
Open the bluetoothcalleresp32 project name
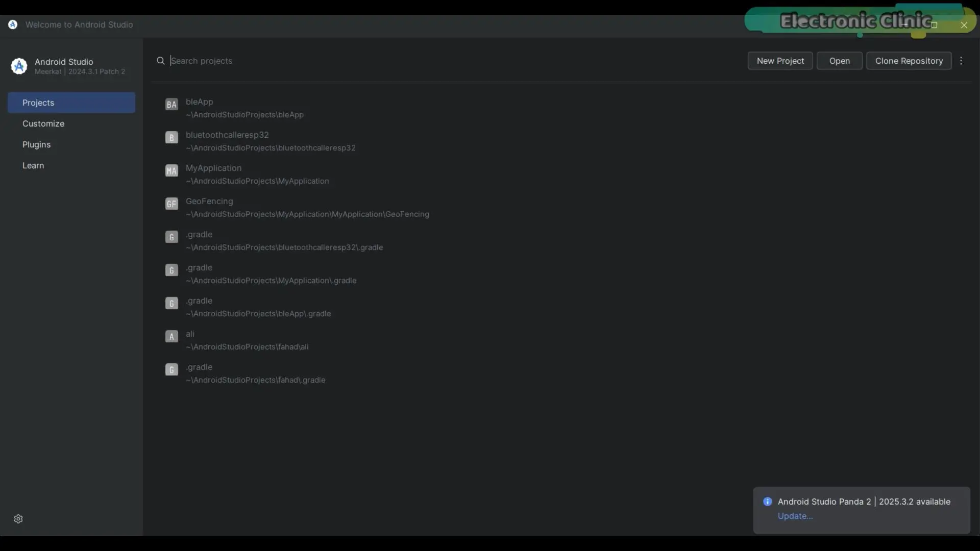tap(227, 135)
